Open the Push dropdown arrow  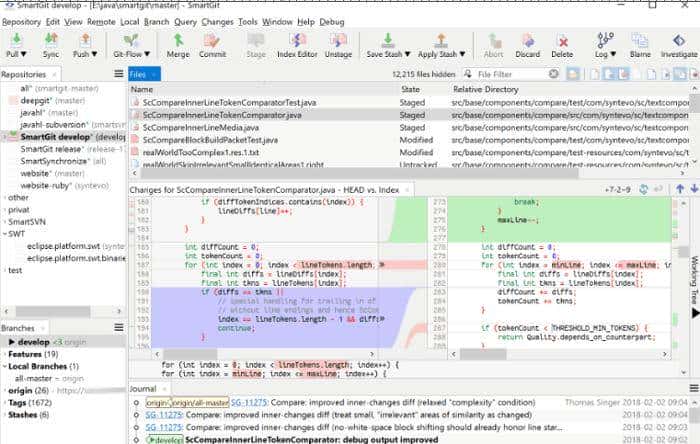tap(94, 54)
